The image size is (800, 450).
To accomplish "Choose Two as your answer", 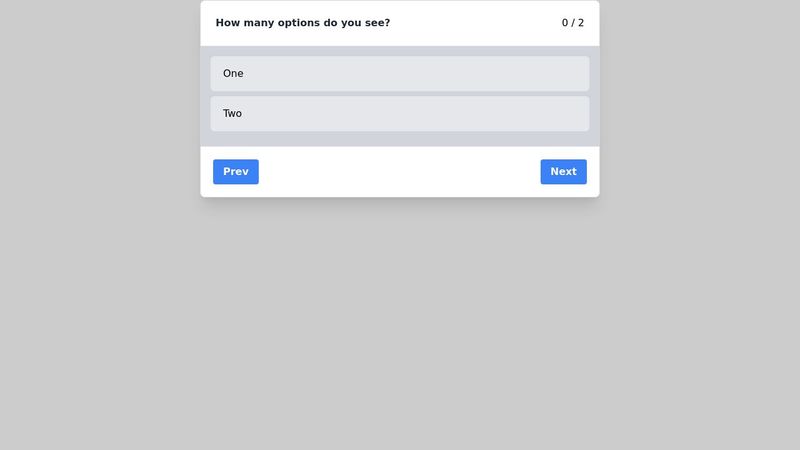I will (399, 114).
